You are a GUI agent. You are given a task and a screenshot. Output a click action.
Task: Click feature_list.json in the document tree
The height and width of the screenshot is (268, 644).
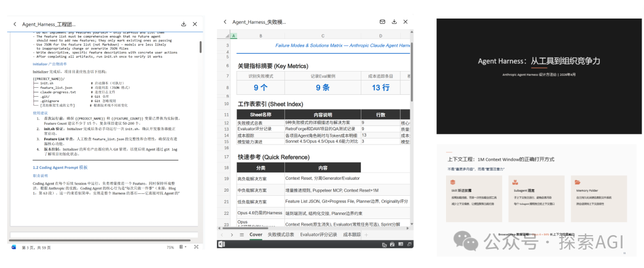click(56, 88)
